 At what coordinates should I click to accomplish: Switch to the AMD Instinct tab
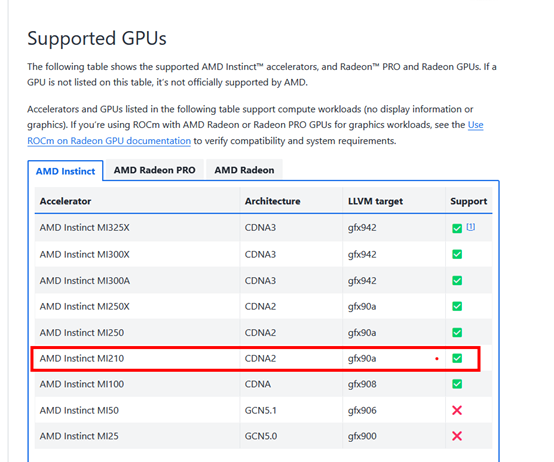click(x=65, y=171)
